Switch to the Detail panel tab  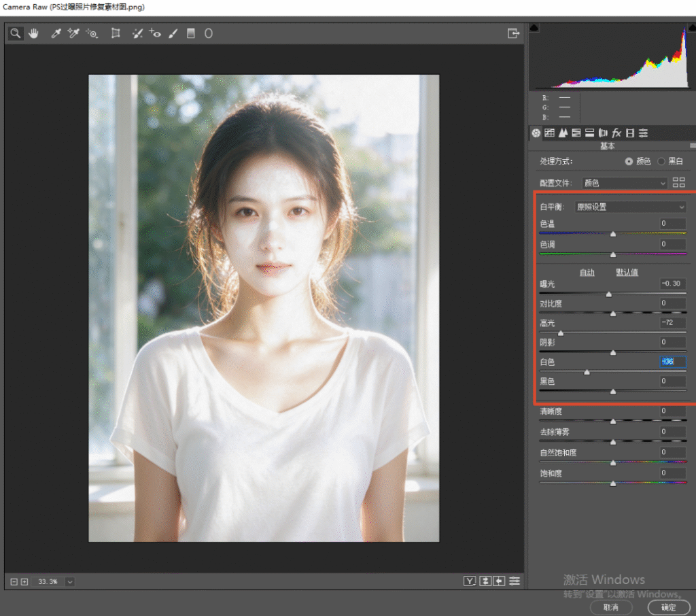pyautogui.click(x=563, y=133)
